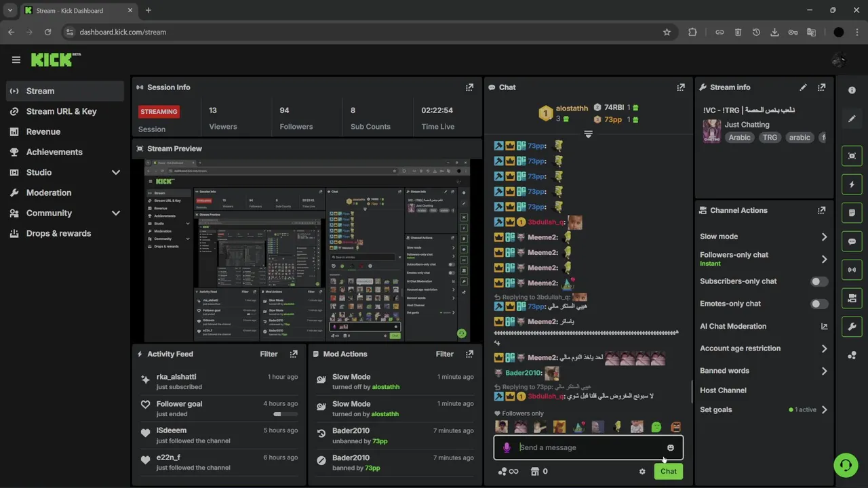Open the Moderation section
Screen dimensions: 868x488
[65, 192]
